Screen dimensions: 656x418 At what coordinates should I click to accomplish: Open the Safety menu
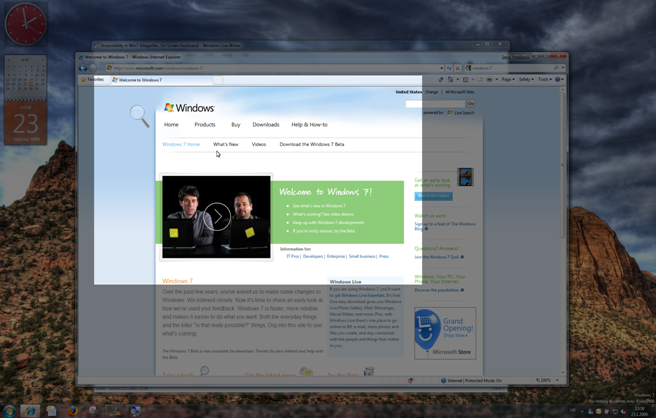pos(526,79)
